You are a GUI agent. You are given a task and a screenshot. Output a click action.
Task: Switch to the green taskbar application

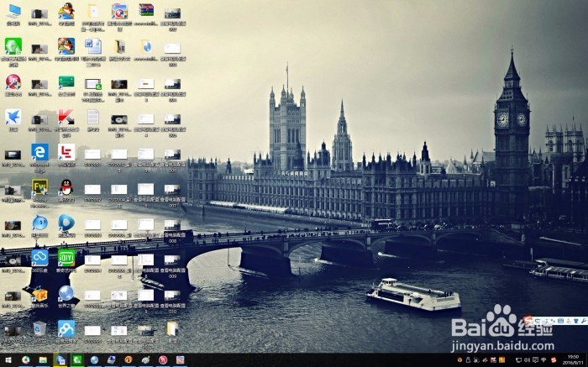(77, 360)
